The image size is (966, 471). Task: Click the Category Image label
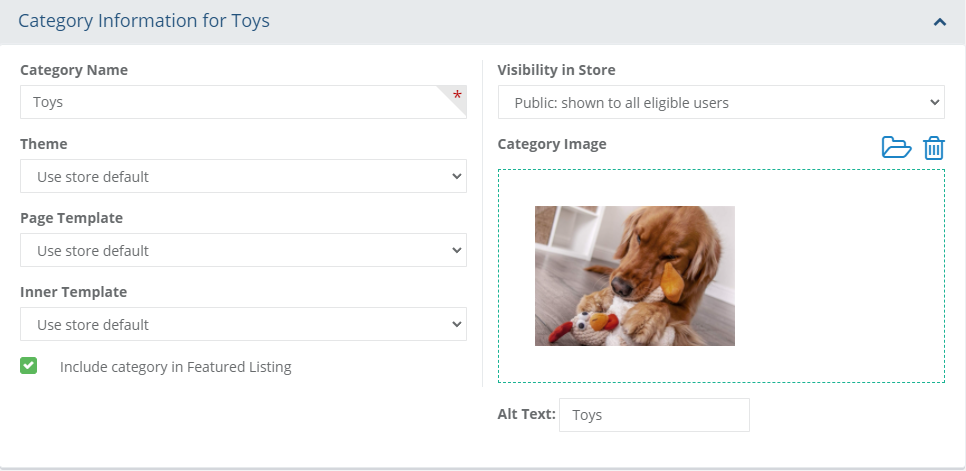[552, 144]
